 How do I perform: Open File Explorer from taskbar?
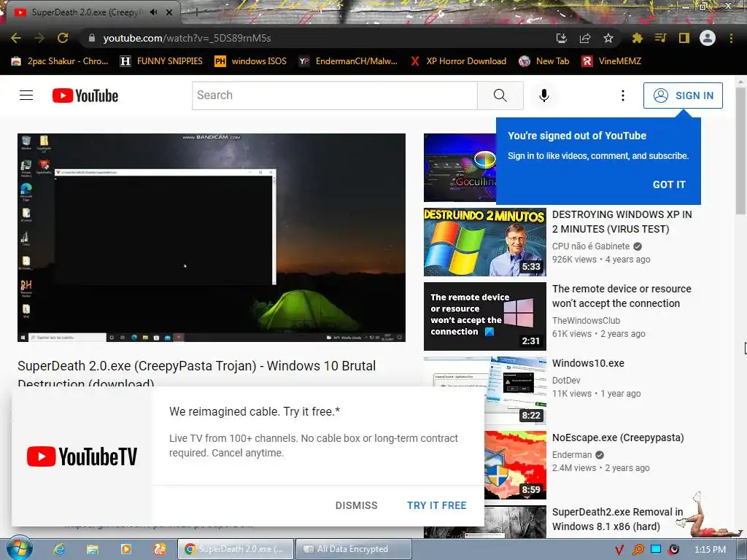[x=93, y=549]
